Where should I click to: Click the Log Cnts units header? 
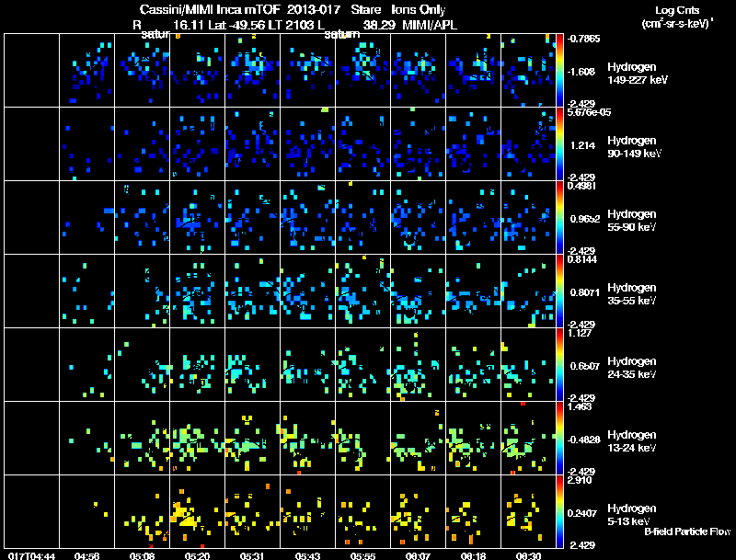click(677, 17)
